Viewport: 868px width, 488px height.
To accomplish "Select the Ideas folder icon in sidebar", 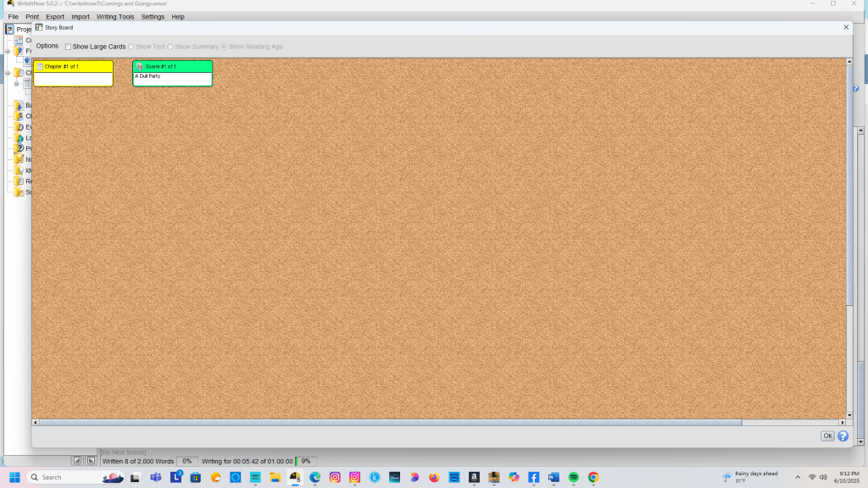I will click(19, 170).
